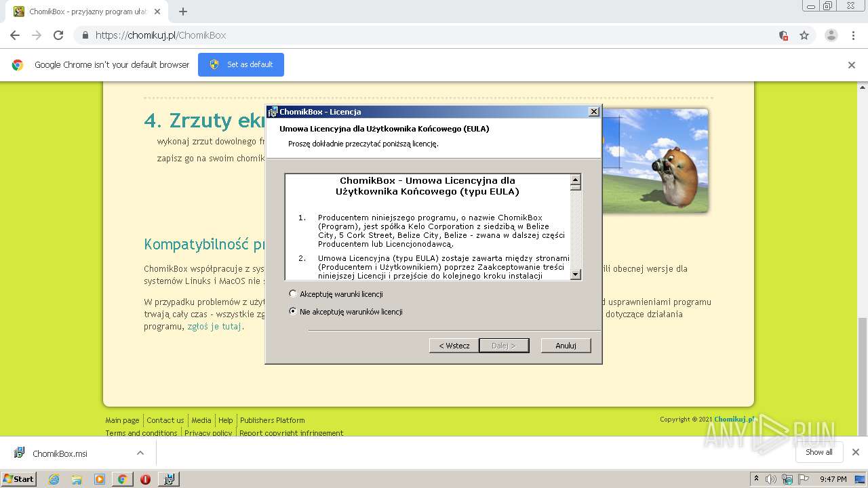The height and width of the screenshot is (488, 868).
Task: Switch to the installer taskbar button
Action: tap(168, 479)
